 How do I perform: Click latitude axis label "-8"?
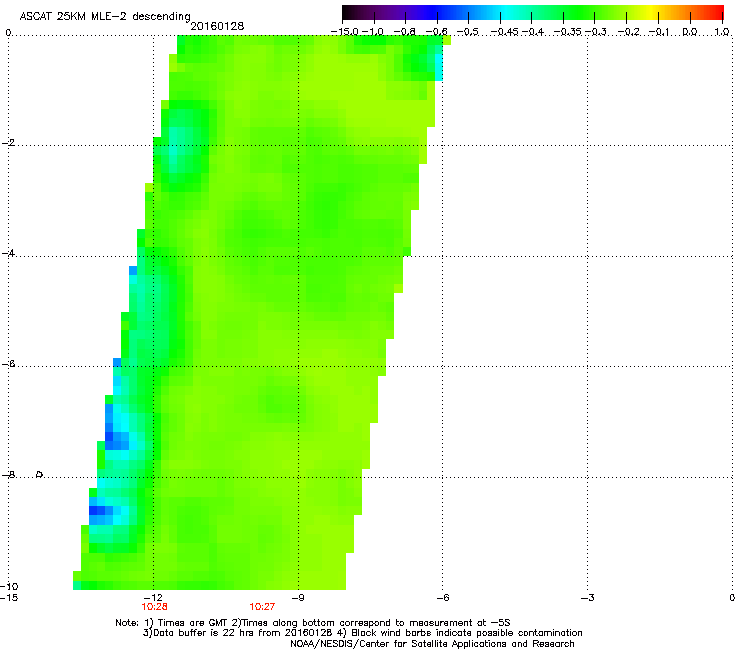click(x=9, y=475)
